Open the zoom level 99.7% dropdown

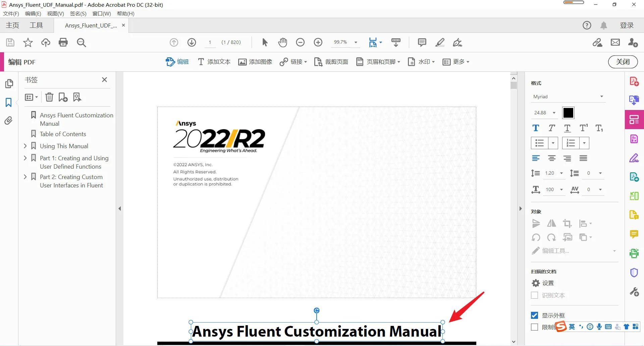click(x=356, y=42)
